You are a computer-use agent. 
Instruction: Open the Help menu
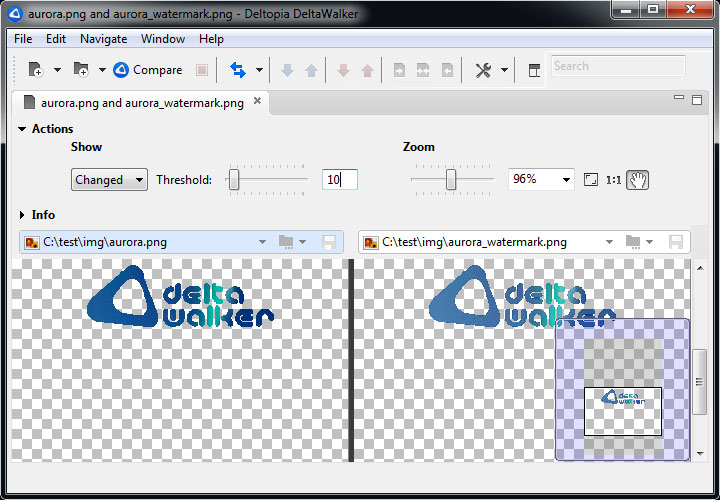pos(211,39)
